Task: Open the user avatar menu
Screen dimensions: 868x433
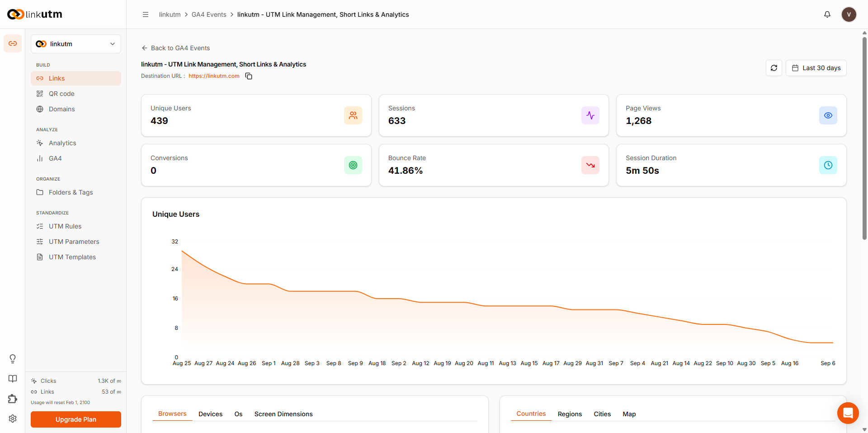Action: click(x=849, y=14)
